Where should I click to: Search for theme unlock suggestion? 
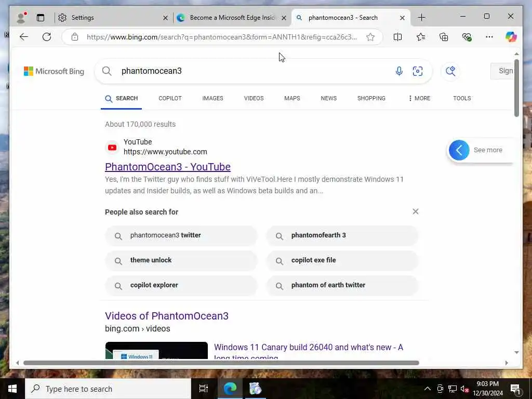coord(181,261)
